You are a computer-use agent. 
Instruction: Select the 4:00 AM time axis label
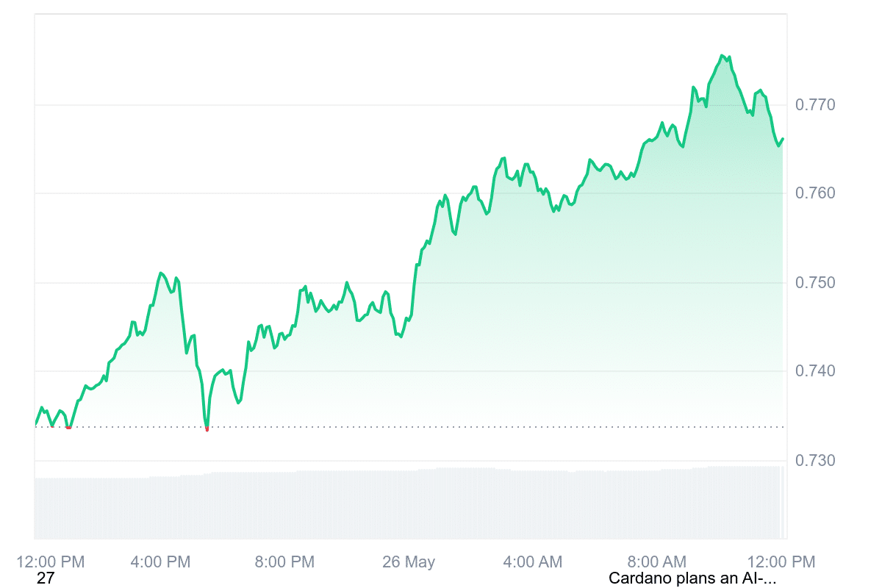(532, 562)
